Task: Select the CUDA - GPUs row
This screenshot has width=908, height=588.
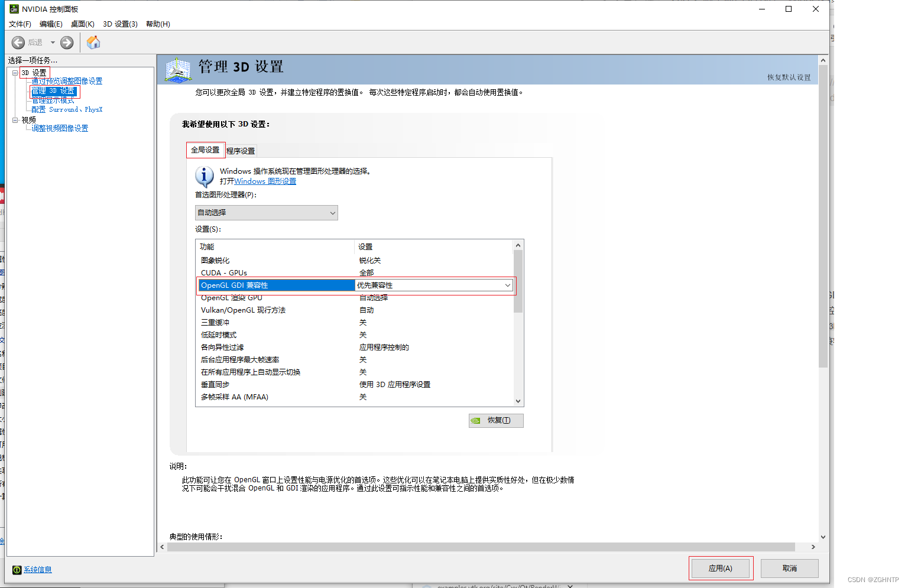Action: 354,273
